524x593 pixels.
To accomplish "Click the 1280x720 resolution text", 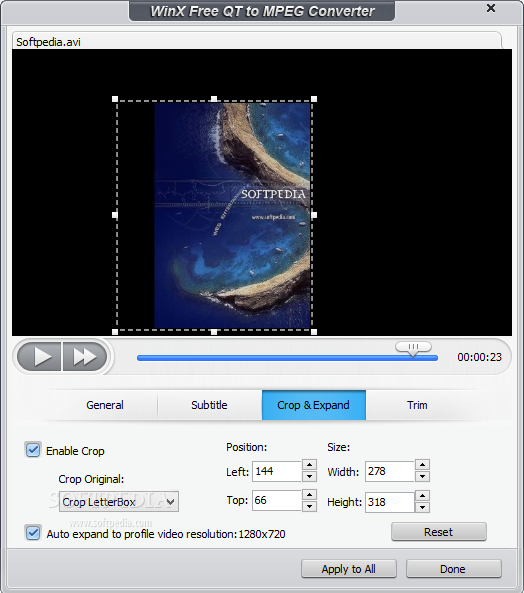I will pos(262,534).
